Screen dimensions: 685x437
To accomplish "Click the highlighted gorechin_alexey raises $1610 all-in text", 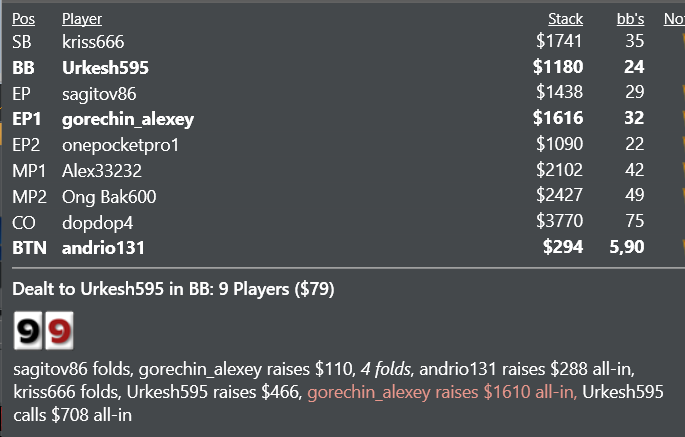I will pos(442,392).
